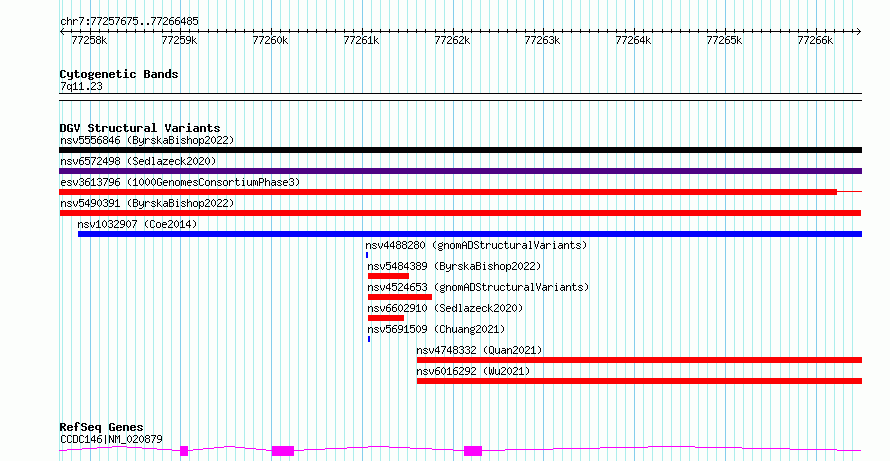Open the nsv4524653 (gnomADStructuralVariants) label
The height and width of the screenshot is (461, 890).
pos(478,287)
